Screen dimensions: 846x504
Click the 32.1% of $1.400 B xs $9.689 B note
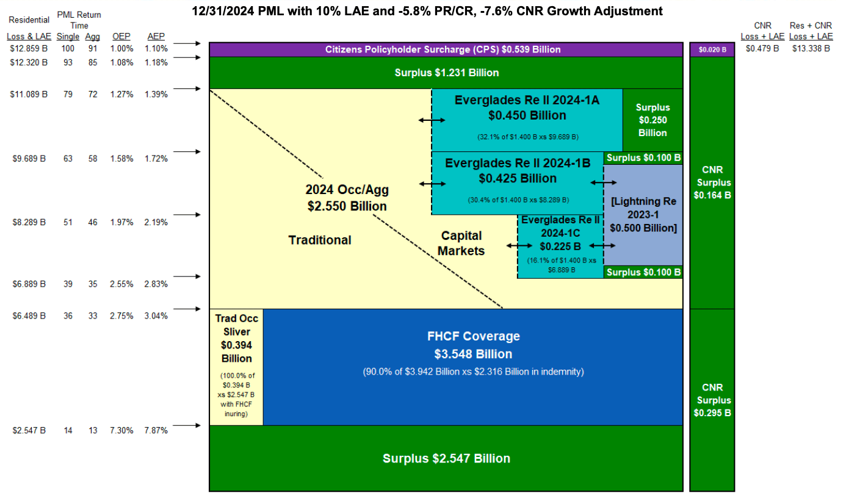point(527,137)
